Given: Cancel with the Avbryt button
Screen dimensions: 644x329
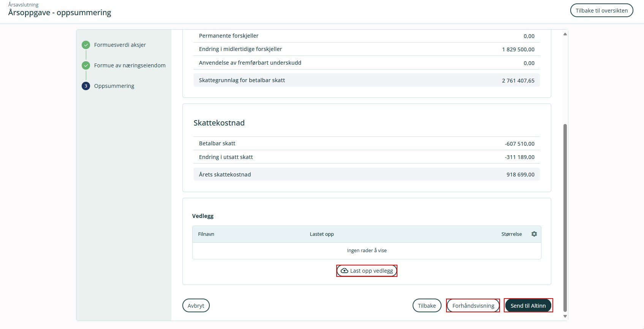Looking at the screenshot, I should pos(196,305).
